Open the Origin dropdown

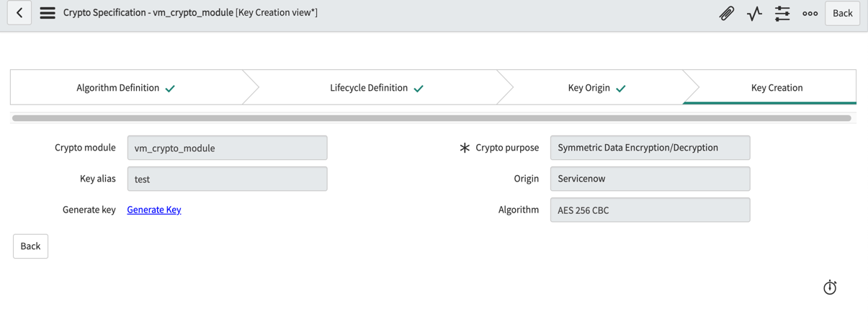650,179
